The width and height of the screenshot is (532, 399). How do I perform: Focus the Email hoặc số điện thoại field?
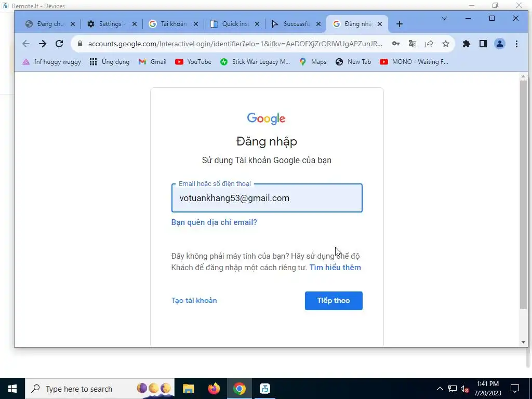[267, 198]
